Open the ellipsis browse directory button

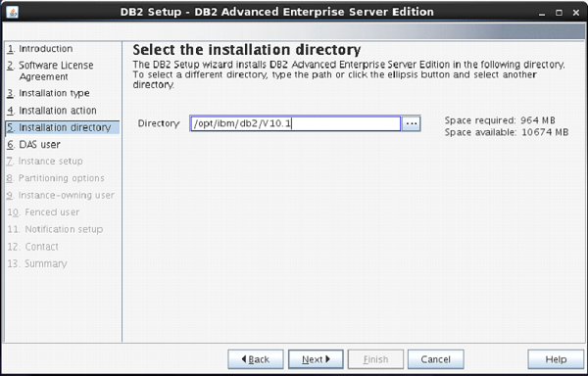(411, 123)
